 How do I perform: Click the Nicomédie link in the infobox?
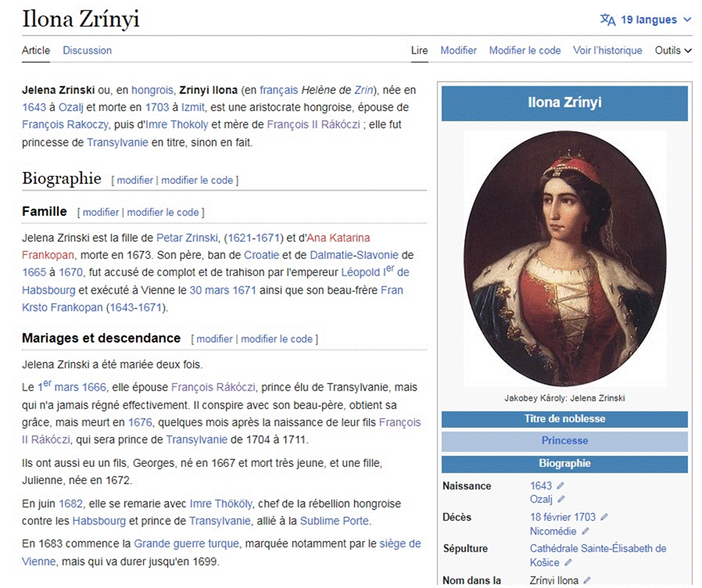(x=553, y=531)
